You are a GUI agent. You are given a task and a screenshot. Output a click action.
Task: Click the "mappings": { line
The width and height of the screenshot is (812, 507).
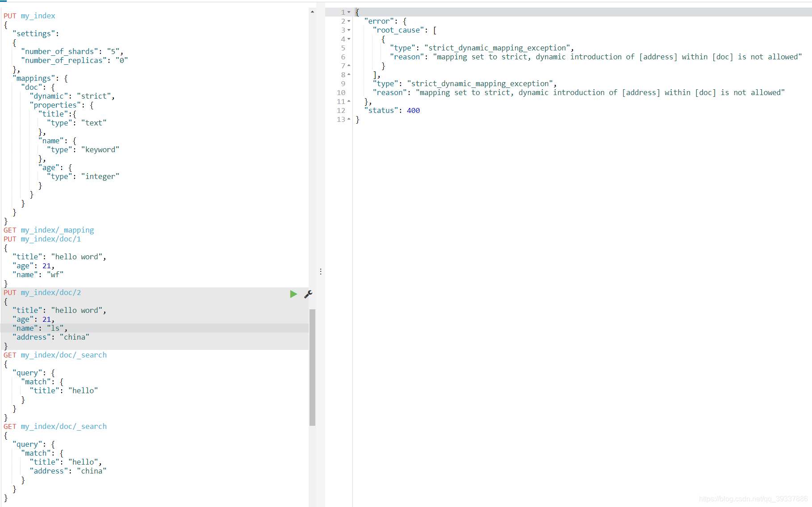[x=40, y=79]
